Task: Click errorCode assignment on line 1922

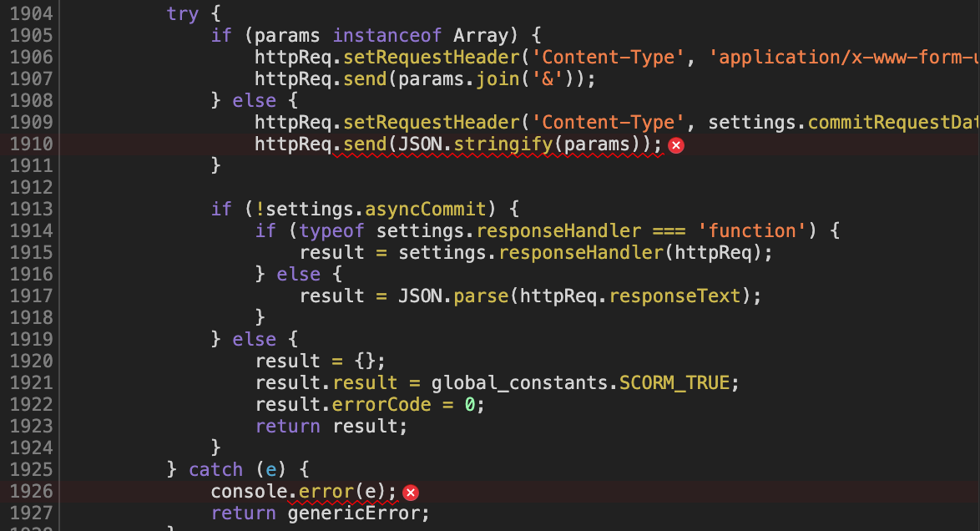Action: (381, 404)
